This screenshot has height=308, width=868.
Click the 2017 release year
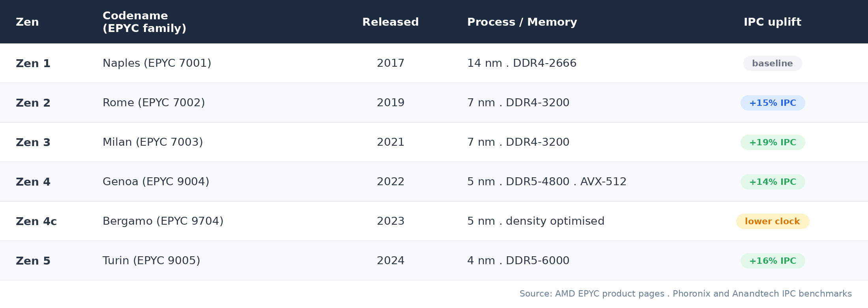(391, 63)
